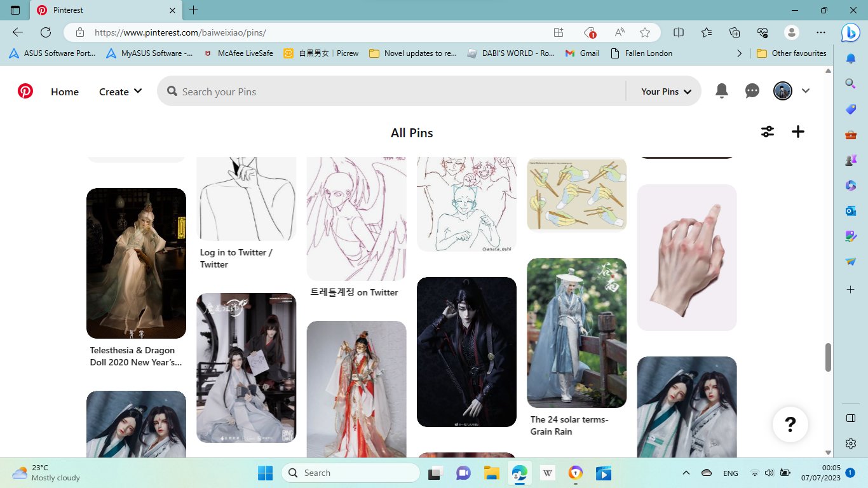Click the plus icon to add pin
Viewport: 868px width, 488px height.
pyautogui.click(x=798, y=132)
